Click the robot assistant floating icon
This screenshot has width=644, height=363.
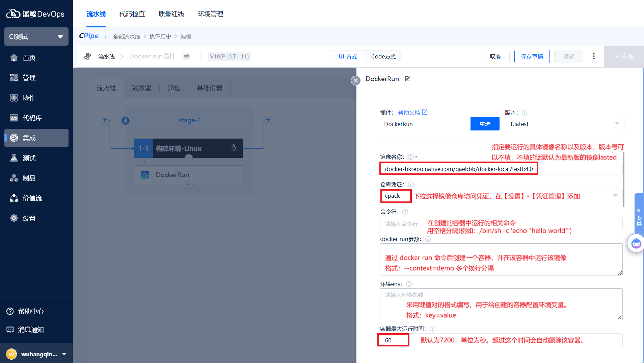coord(636,243)
